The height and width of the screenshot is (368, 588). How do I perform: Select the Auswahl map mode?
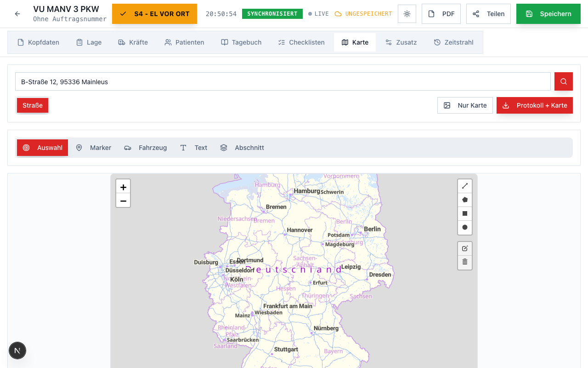click(x=43, y=148)
